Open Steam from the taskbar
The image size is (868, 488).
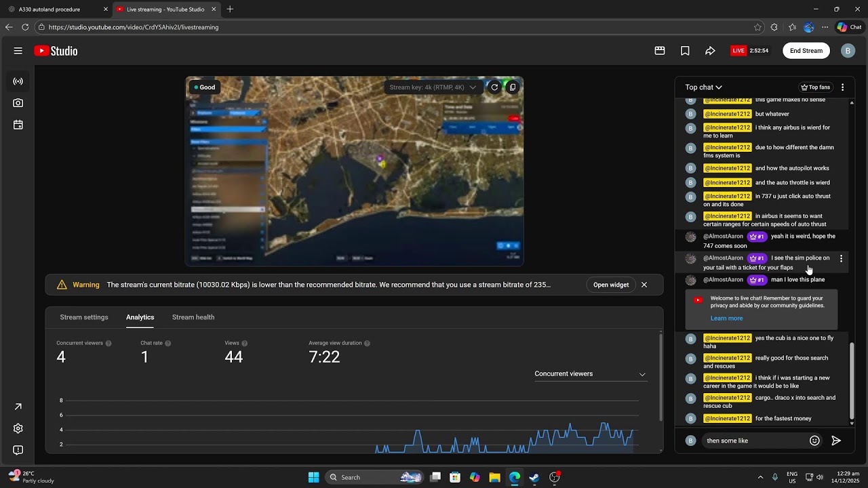point(534,477)
